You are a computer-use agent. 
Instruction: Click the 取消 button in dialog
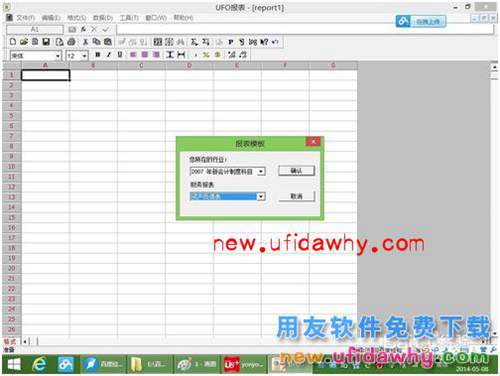pos(296,196)
